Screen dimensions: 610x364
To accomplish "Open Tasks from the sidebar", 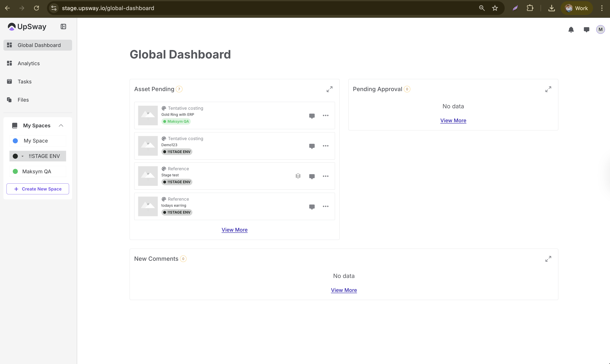I will [25, 81].
